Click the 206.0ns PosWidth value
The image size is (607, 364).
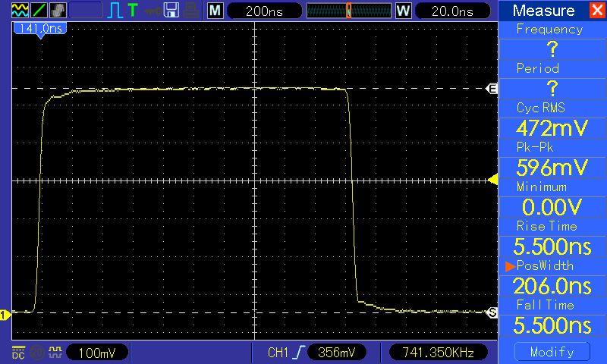[x=552, y=286]
